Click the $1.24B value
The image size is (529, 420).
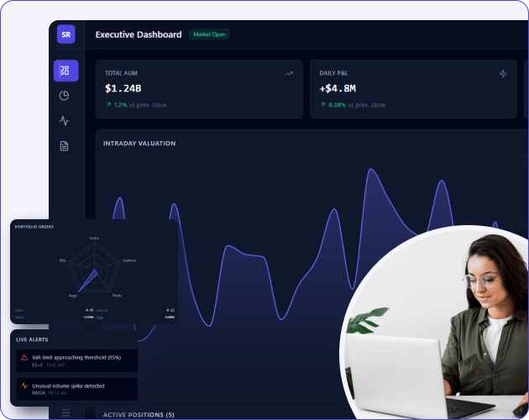(x=123, y=88)
